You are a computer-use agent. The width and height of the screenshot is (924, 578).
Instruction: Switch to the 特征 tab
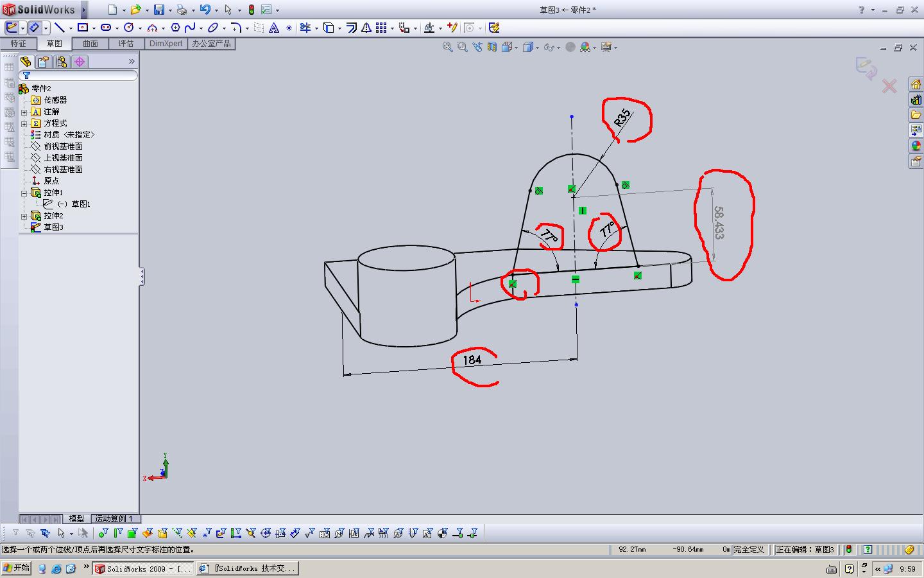pos(18,44)
